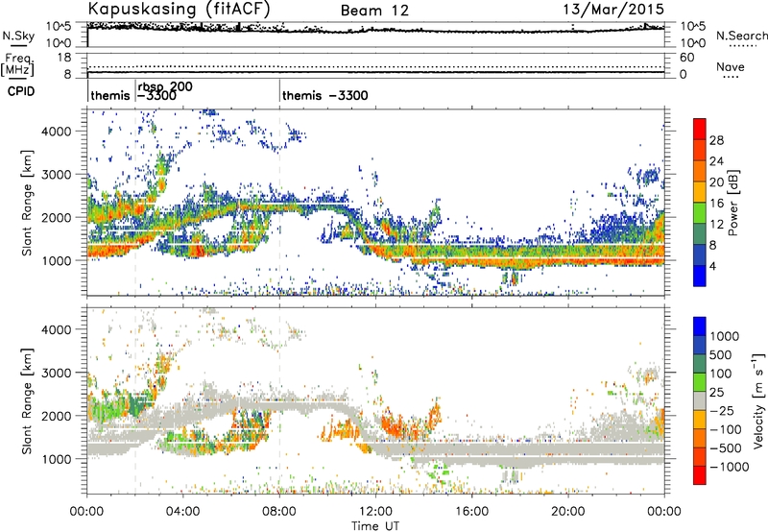Select the -1000 value on velocity colorbar
Screen dimensions: 768x532
coord(729,467)
